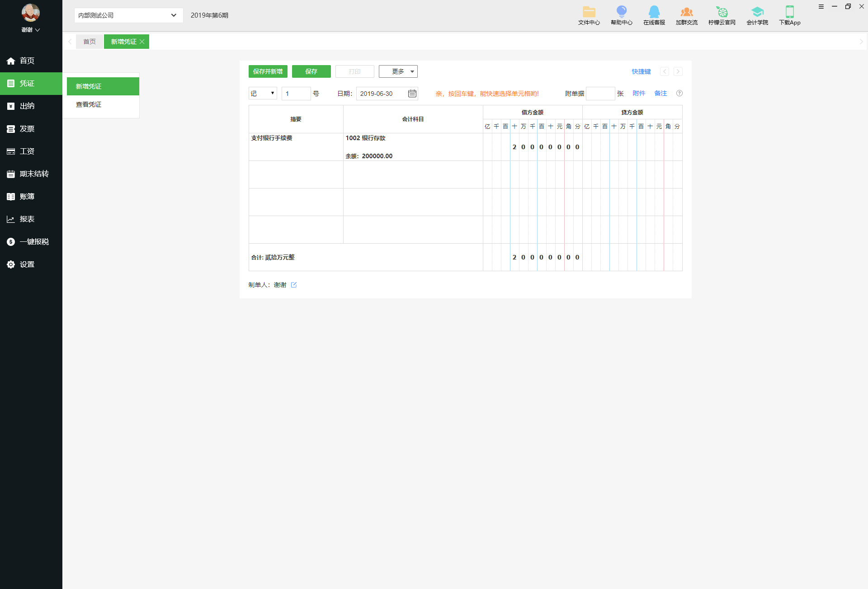Switch to the 首页 tab

pyautogui.click(x=90, y=42)
